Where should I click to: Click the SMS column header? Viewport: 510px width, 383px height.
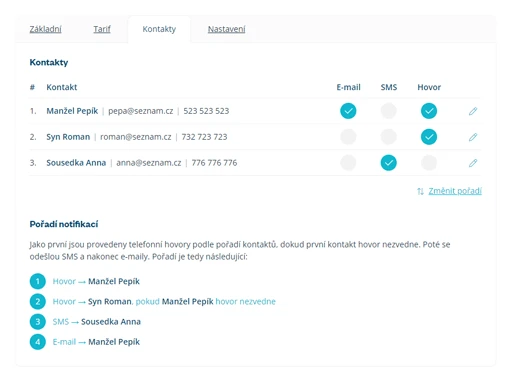(389, 87)
